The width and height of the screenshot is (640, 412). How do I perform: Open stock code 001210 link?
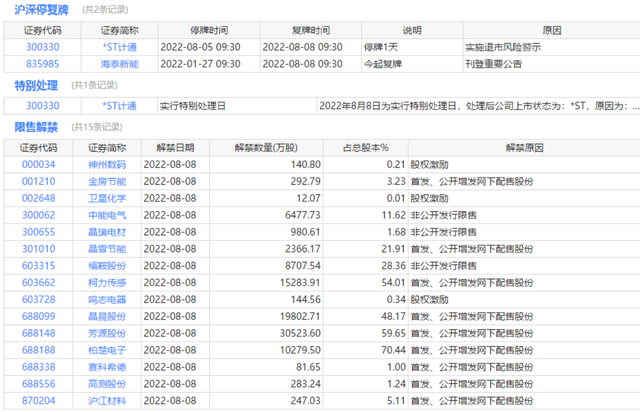38,181
